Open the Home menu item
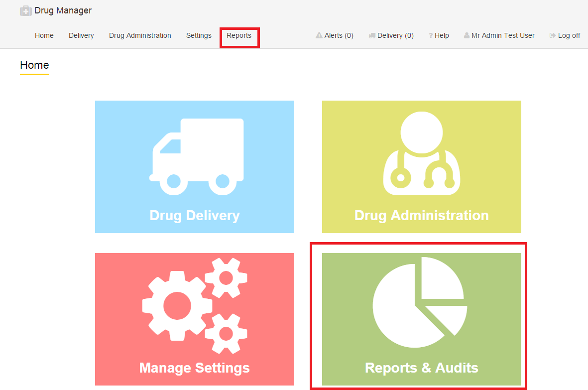 44,35
